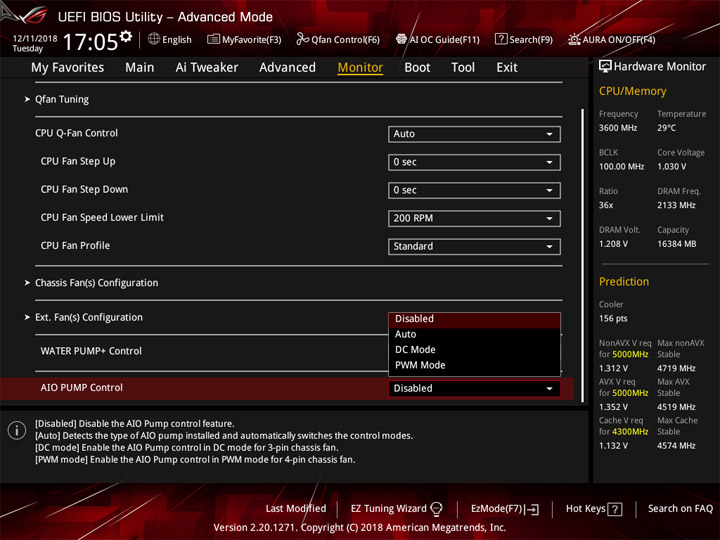The image size is (720, 540).
Task: Open CPU Fan Speed Lower Limit dropdown
Action: point(474,219)
